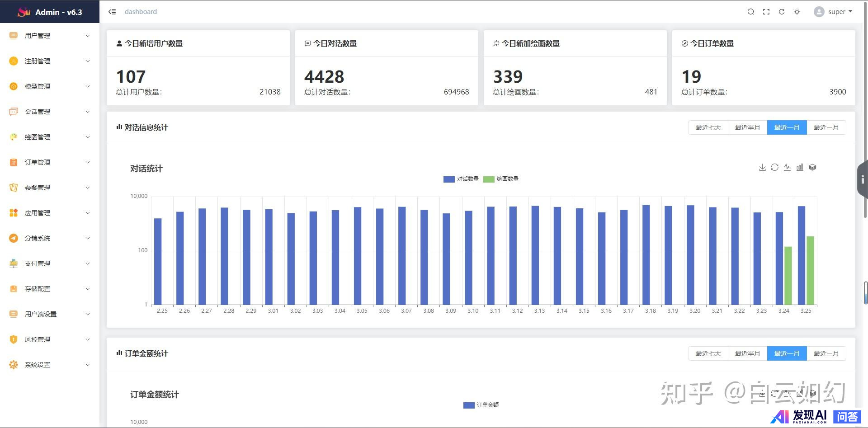This screenshot has height=428, width=868.
Task: Collapse the sidebar with the fold icon
Action: [x=112, y=12]
